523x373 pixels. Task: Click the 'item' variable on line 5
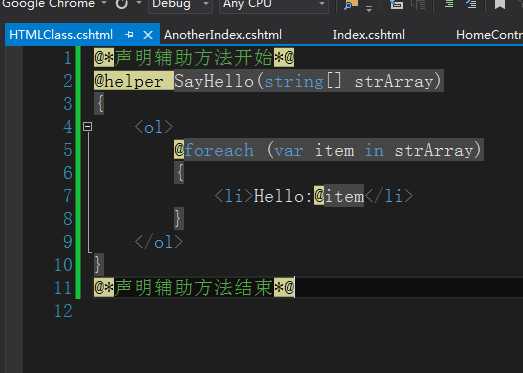click(334, 150)
